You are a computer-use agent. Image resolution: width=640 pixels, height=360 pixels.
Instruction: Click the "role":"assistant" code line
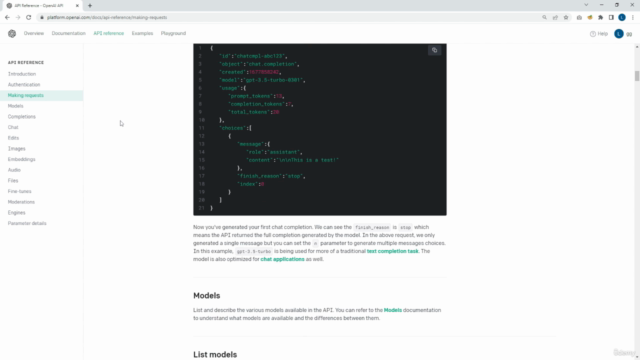coord(274,152)
